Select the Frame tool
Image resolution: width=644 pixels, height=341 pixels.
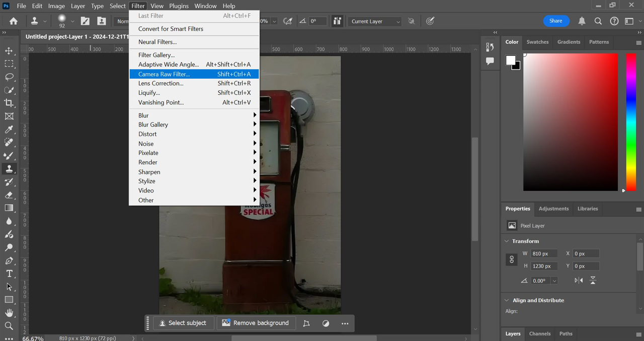tap(9, 116)
